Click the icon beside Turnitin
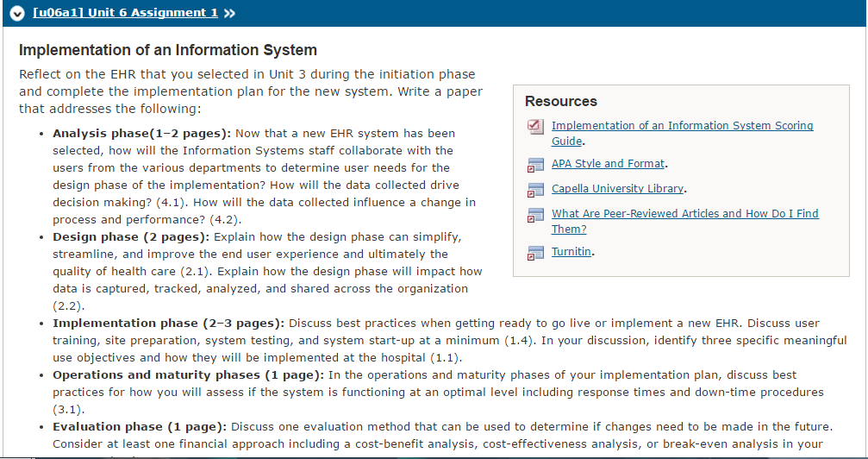Viewport: 868px width, 459px height. click(535, 253)
